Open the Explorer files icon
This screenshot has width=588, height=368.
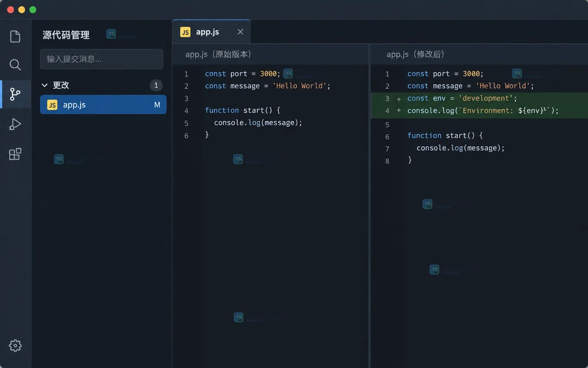[15, 36]
